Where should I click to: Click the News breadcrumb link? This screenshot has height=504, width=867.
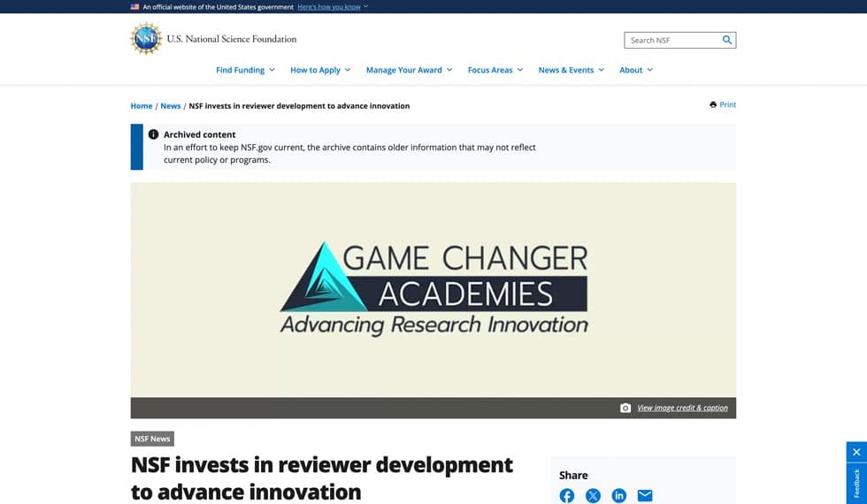tap(170, 105)
